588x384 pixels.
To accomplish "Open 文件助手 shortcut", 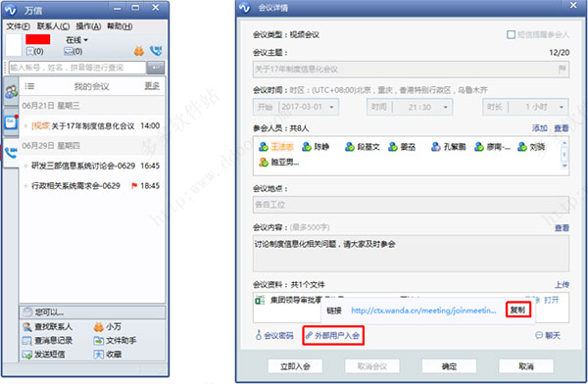I will (115, 341).
